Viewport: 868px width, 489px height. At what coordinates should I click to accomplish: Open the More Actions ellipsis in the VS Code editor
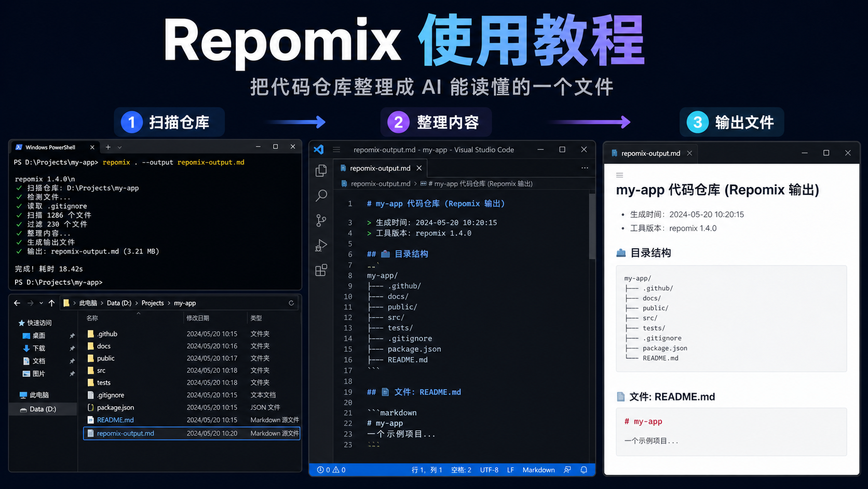point(585,168)
